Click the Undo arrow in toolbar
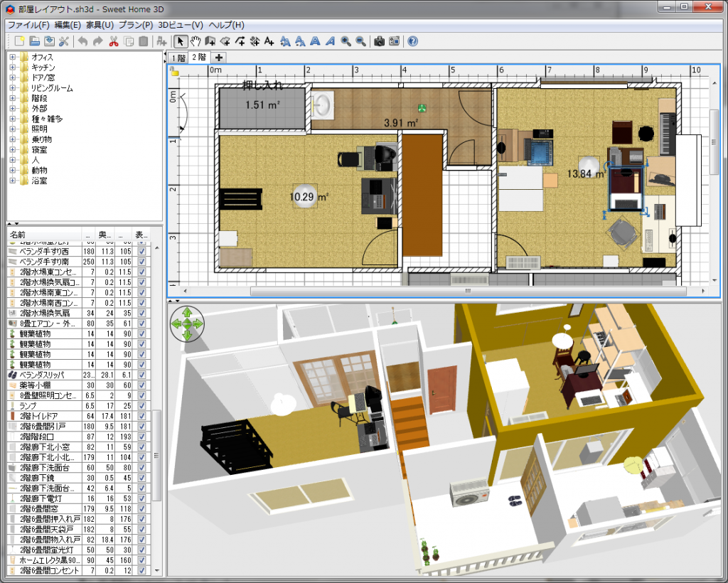 click(x=82, y=41)
